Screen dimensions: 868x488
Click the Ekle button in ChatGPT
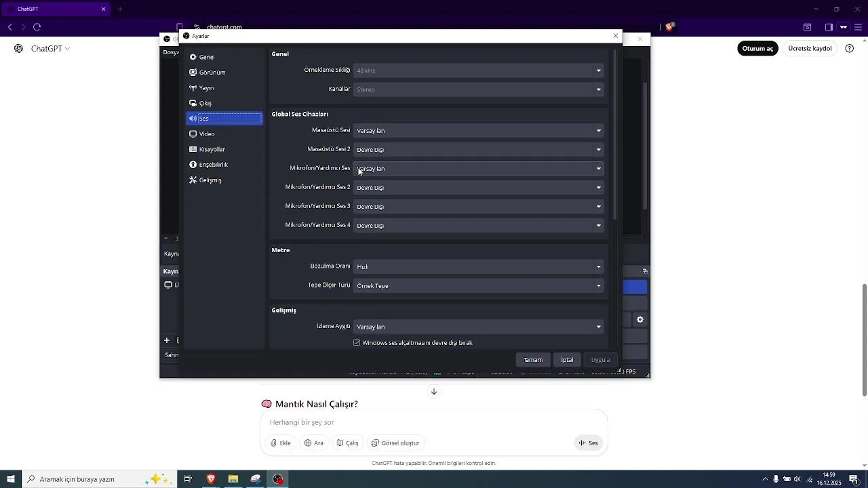281,443
